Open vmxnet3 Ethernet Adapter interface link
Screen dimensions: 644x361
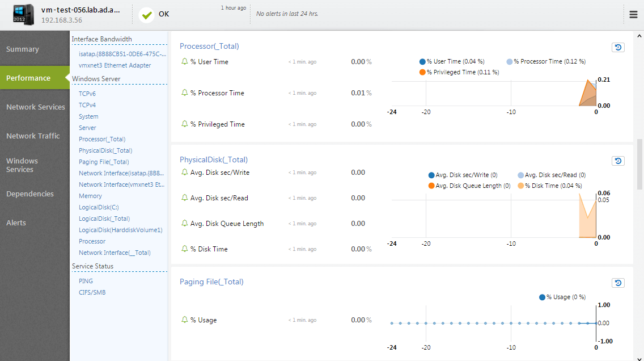tap(115, 65)
